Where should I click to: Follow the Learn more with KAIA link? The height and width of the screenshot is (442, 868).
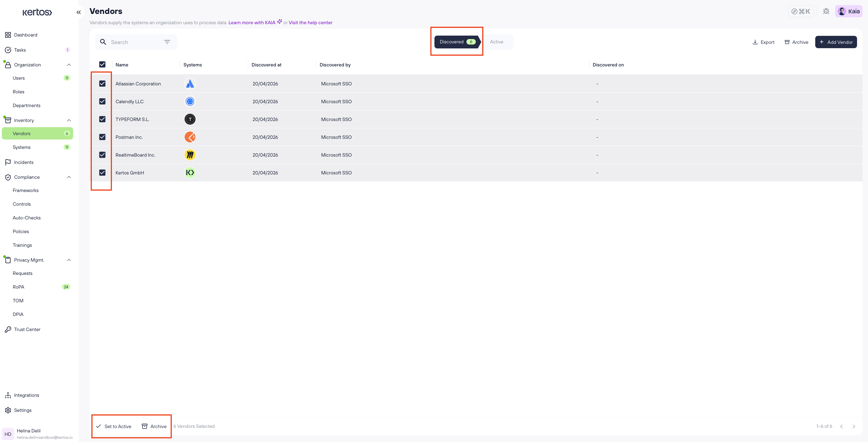pyautogui.click(x=252, y=23)
